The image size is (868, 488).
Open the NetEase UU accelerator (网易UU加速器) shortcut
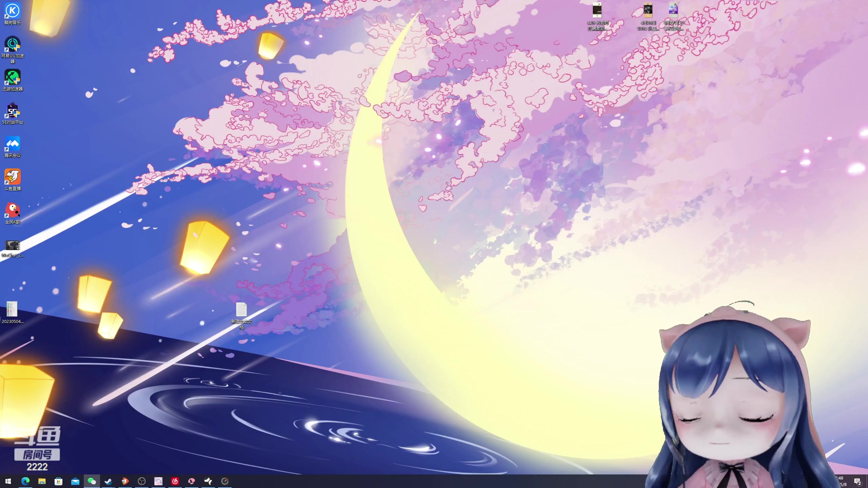tap(13, 44)
